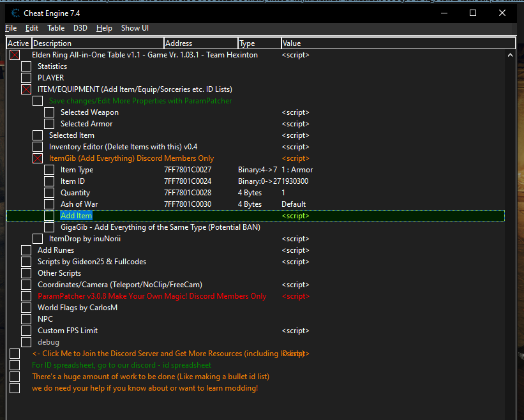
Task: Close the Cheat Engine window
Action: pyautogui.click(x=502, y=13)
